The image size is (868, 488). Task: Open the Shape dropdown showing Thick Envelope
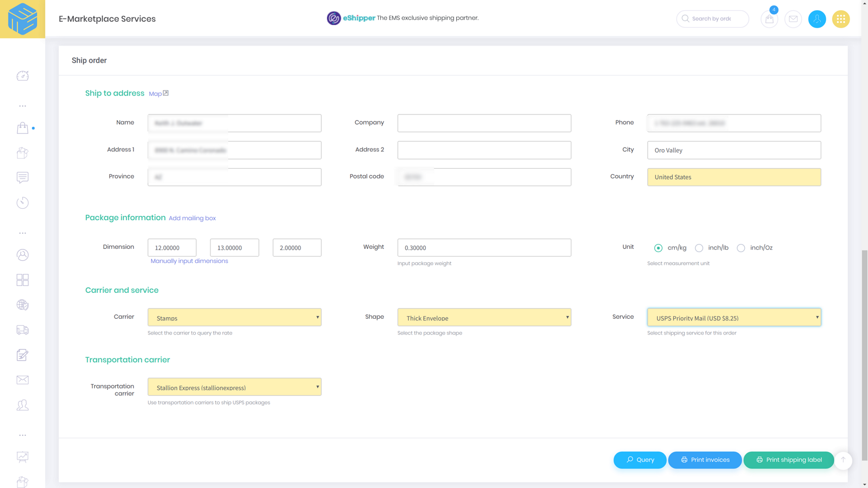tap(484, 317)
